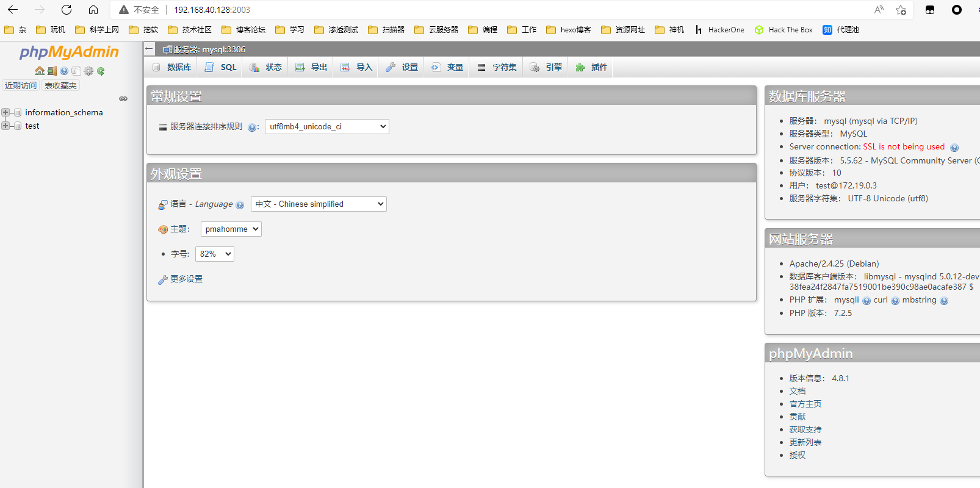Click the log out door icon
The width and height of the screenshot is (980, 488).
point(52,71)
